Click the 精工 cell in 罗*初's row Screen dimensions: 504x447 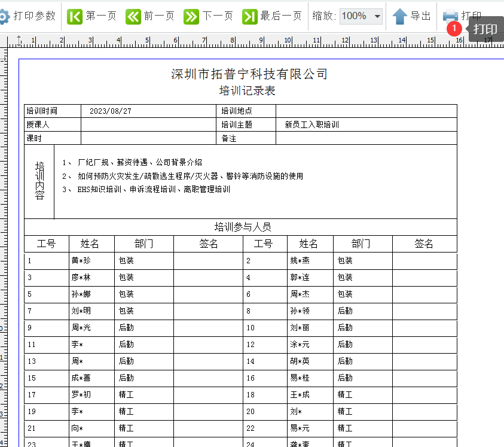pyautogui.click(x=144, y=394)
